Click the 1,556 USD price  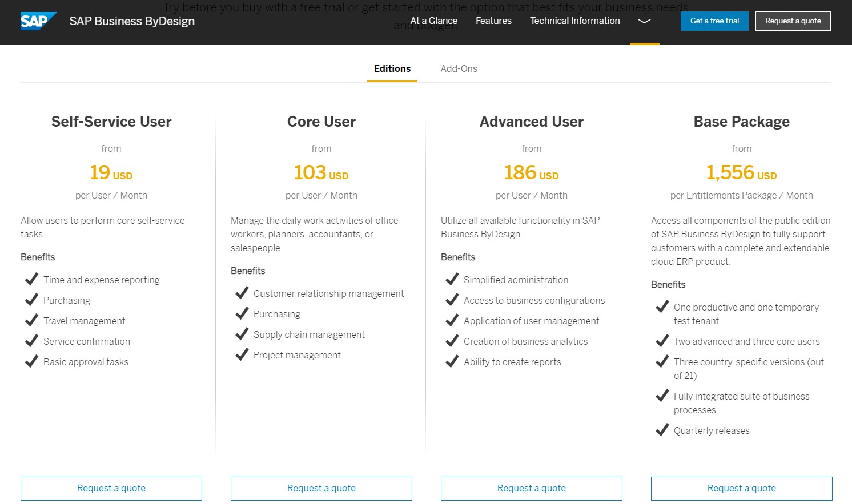(742, 172)
